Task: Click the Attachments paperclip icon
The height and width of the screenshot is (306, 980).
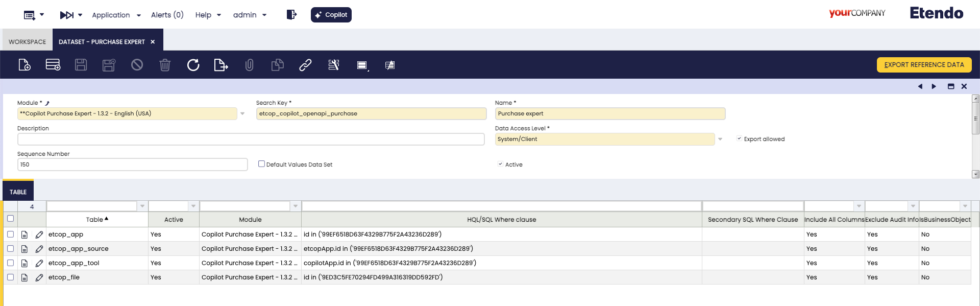Action: click(249, 65)
